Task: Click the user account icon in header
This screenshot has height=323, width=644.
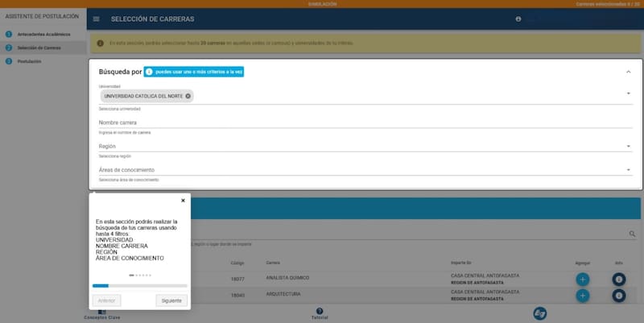Action: tap(518, 19)
